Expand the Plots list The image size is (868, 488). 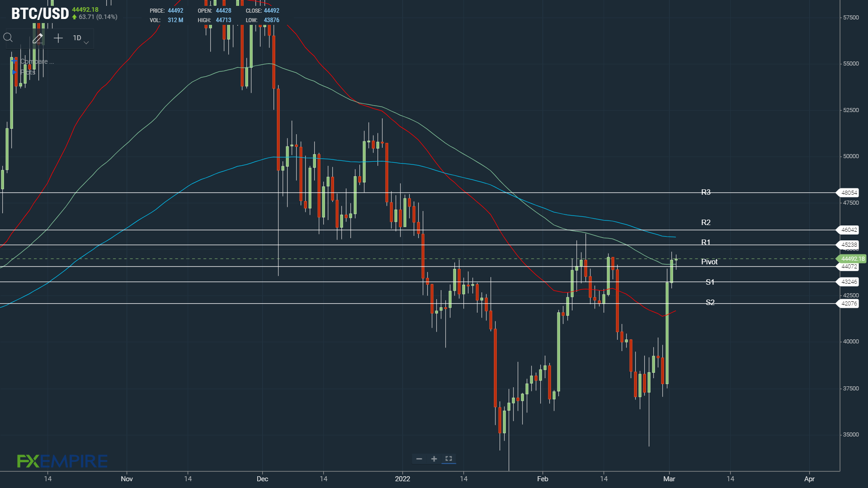click(x=27, y=72)
